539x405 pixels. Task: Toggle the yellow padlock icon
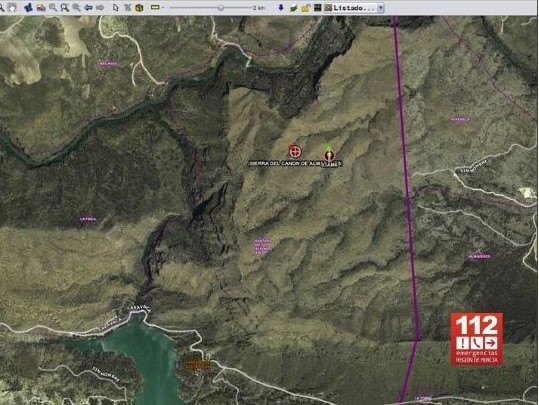point(305,8)
